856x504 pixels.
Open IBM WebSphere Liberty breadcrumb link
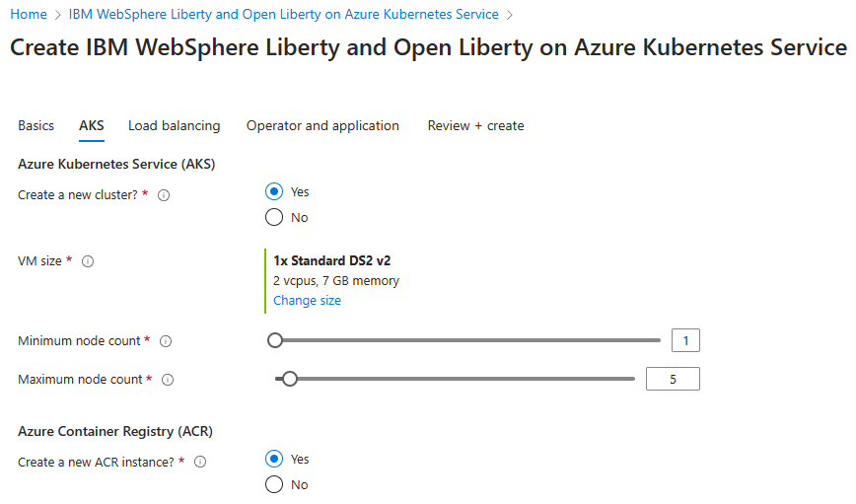pyautogui.click(x=284, y=15)
